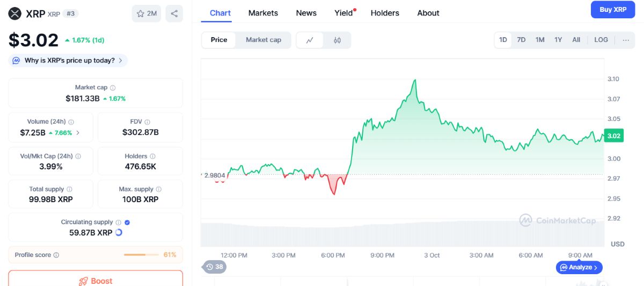The image size is (644, 286).
Task: Open the Holders tab
Action: tap(385, 13)
